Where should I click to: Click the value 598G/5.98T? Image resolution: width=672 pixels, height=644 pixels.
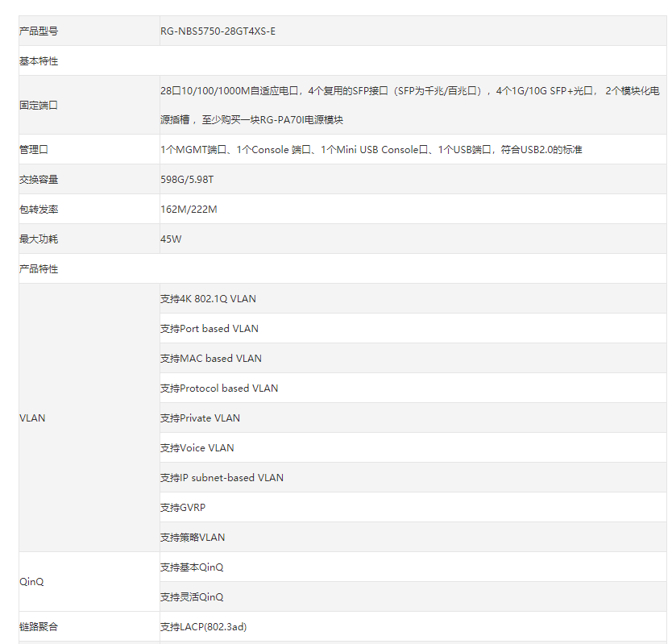[x=187, y=180]
